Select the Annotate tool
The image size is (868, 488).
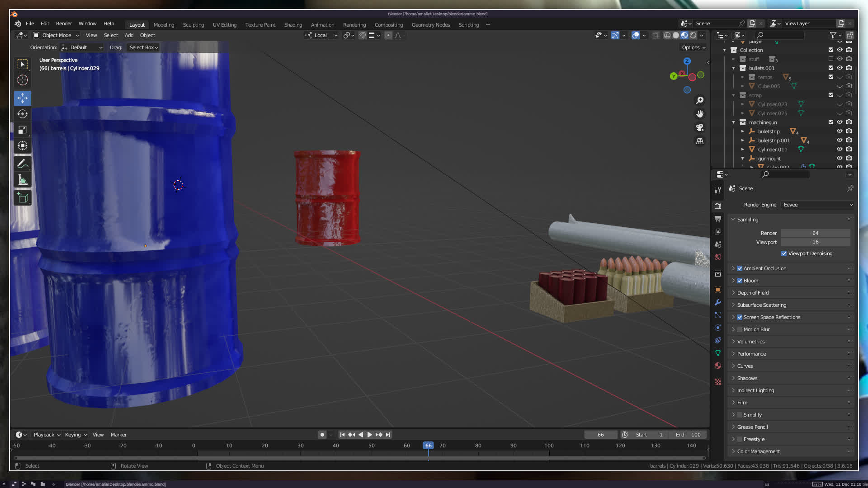pos(22,164)
